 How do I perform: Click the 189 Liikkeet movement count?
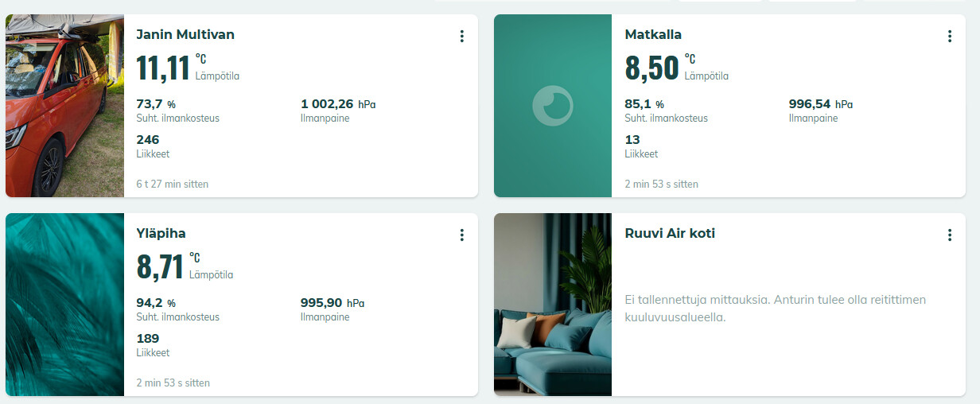148,339
